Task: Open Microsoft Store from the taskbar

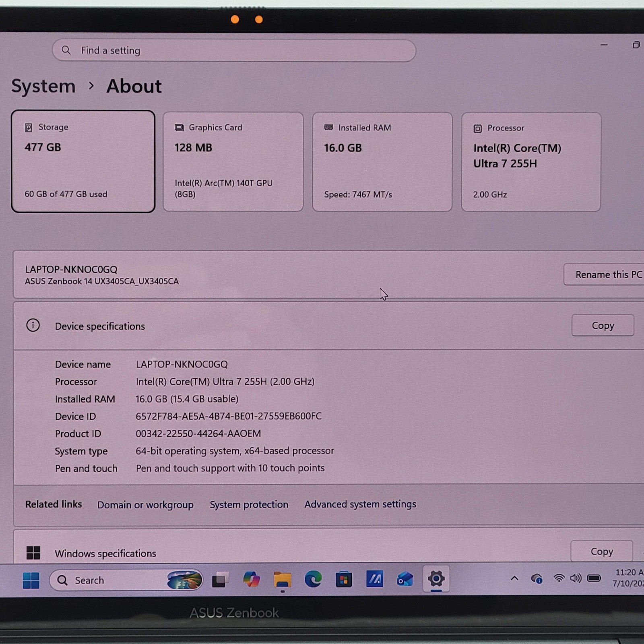Action: click(344, 580)
